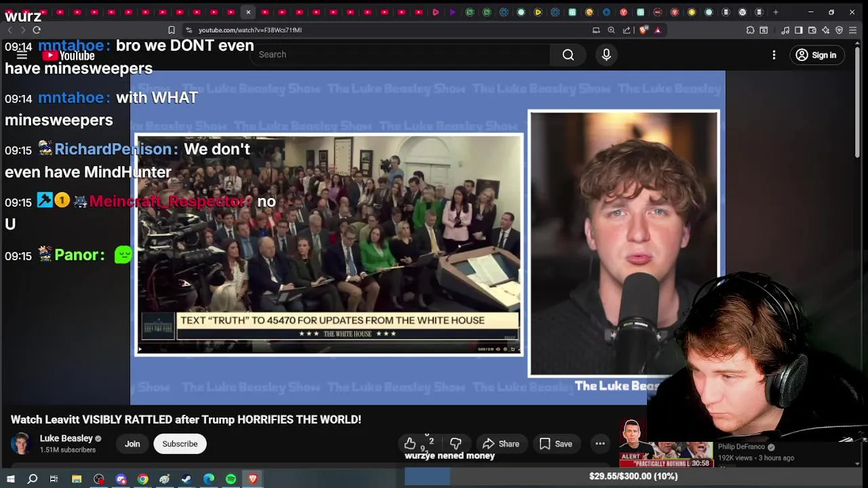Image resolution: width=868 pixels, height=488 pixels.
Task: Open Google Chrome from taskbar
Action: (142, 479)
